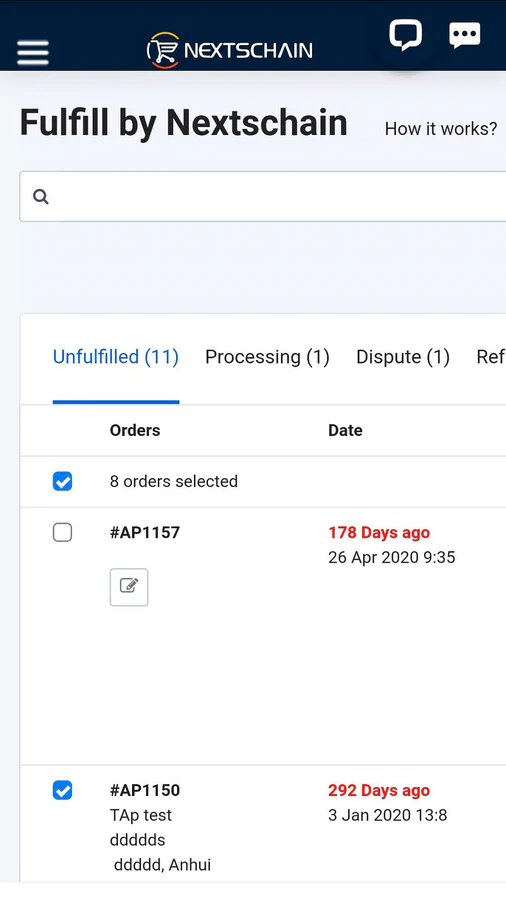Viewport: 506px width, 900px height.
Task: Edit order #AP1157 with pencil icon
Action: [129, 587]
